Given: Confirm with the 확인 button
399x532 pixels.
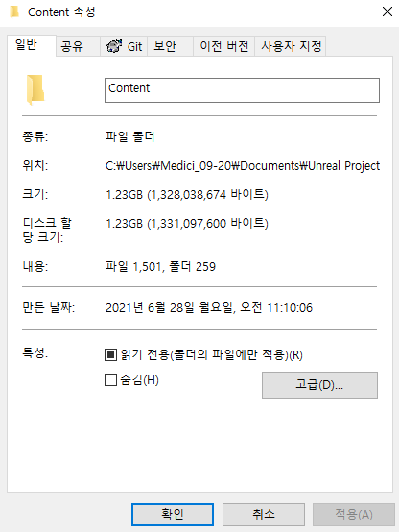Looking at the screenshot, I should 173,515.
